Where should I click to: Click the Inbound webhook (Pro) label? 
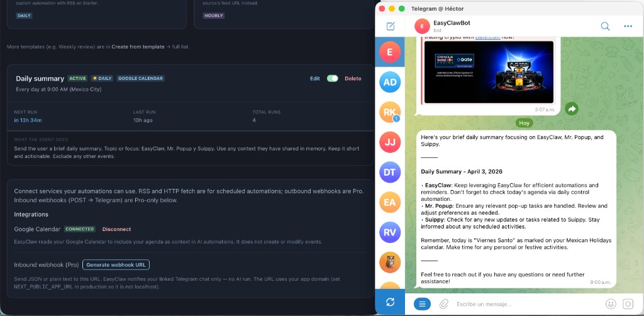pos(47,264)
